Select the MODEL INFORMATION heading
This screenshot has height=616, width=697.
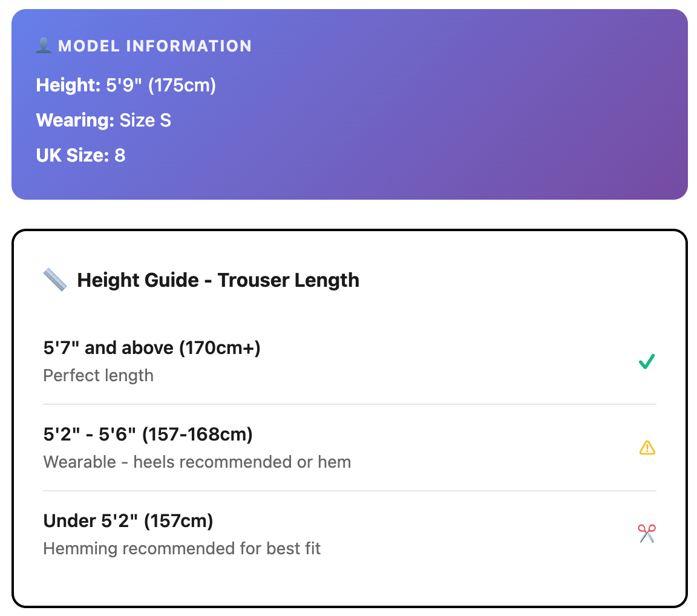click(155, 46)
